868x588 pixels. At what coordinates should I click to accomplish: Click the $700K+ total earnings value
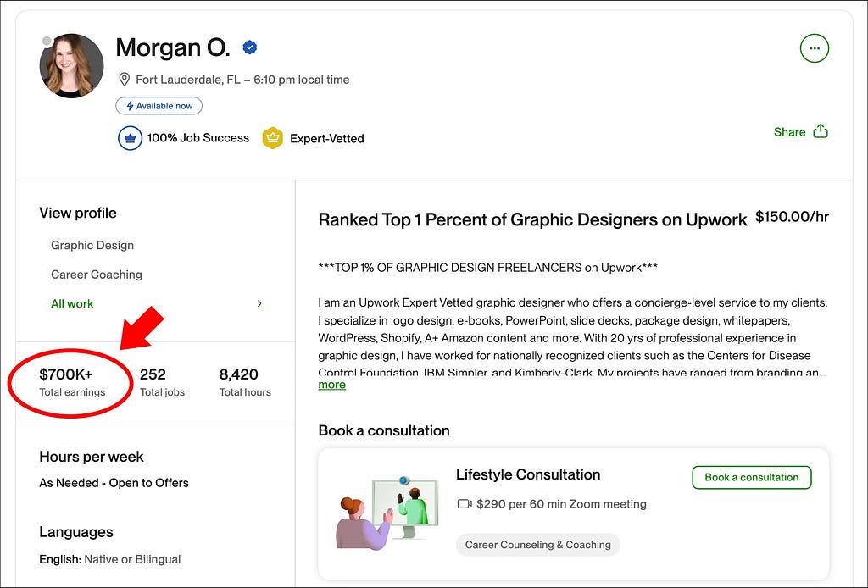tap(66, 374)
